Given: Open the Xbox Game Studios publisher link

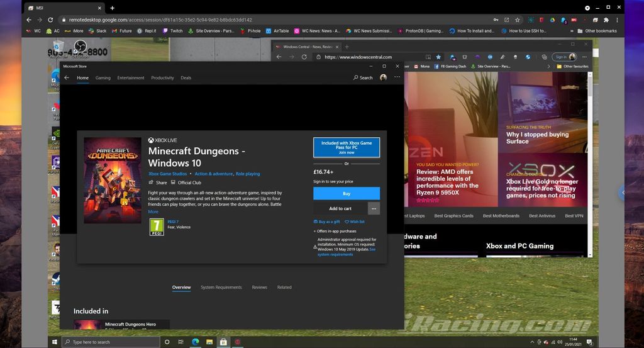Looking at the screenshot, I should pyautogui.click(x=167, y=174).
